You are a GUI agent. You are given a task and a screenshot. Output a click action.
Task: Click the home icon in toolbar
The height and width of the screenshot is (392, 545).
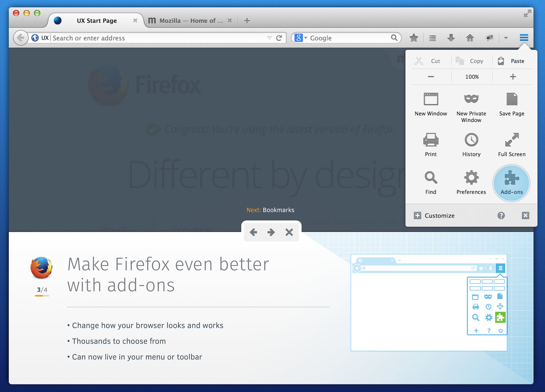pyautogui.click(x=470, y=38)
